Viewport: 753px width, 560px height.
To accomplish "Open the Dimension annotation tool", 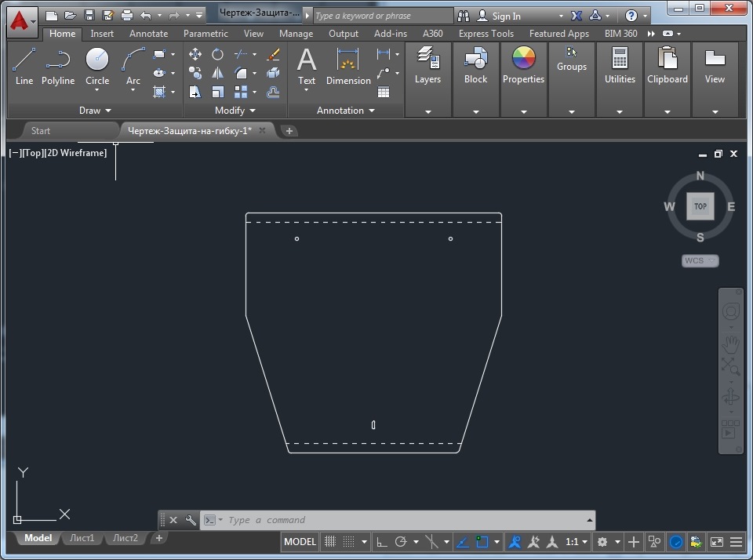I will 348,66.
